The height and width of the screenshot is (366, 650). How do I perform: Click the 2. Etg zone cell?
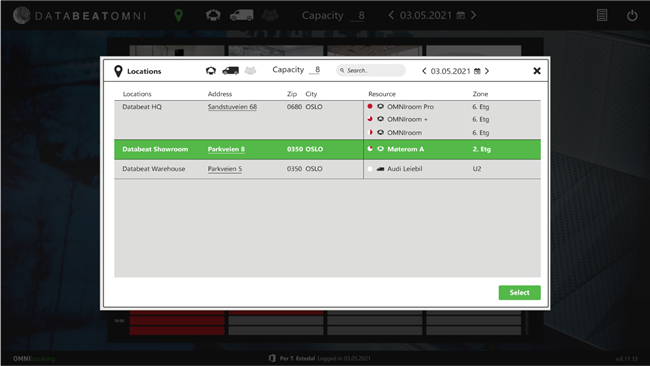click(481, 149)
